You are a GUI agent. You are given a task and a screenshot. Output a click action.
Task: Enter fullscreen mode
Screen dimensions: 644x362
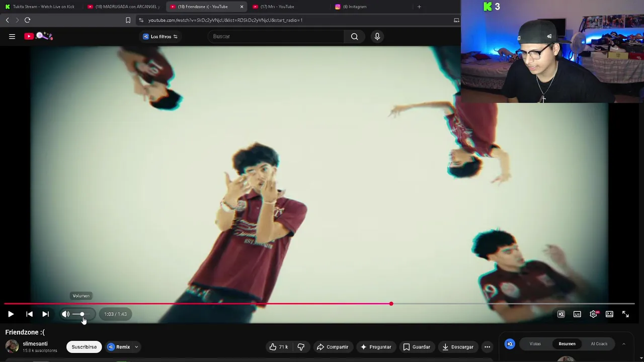[625, 314]
